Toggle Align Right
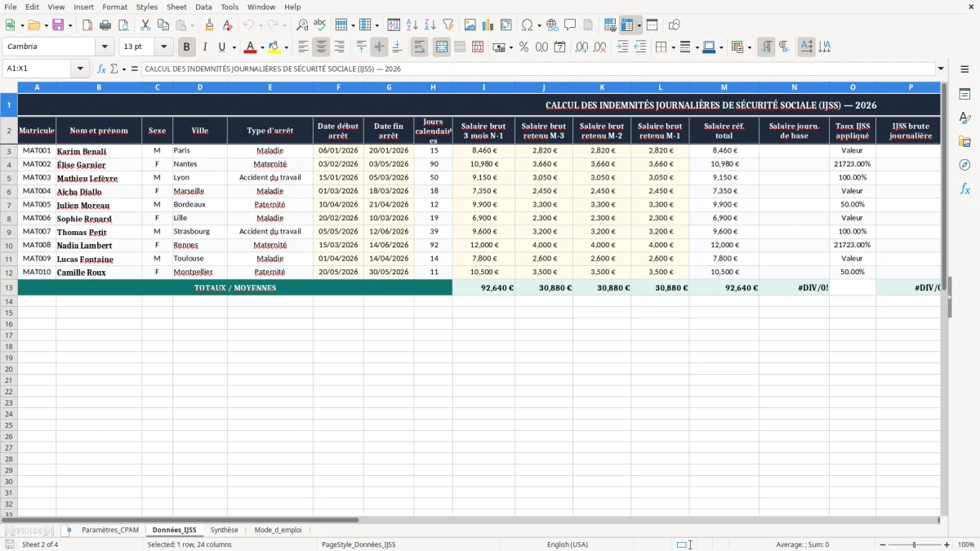The width and height of the screenshot is (980, 551). coord(340,47)
